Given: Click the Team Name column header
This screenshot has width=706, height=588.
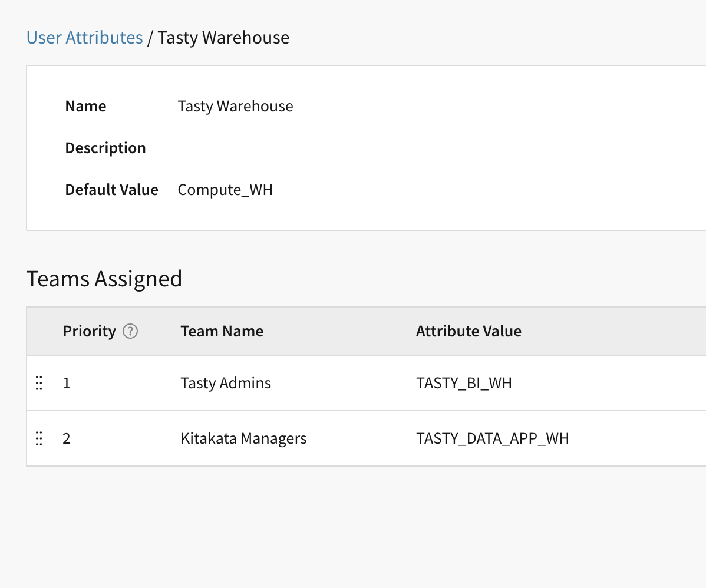Looking at the screenshot, I should pyautogui.click(x=222, y=332).
